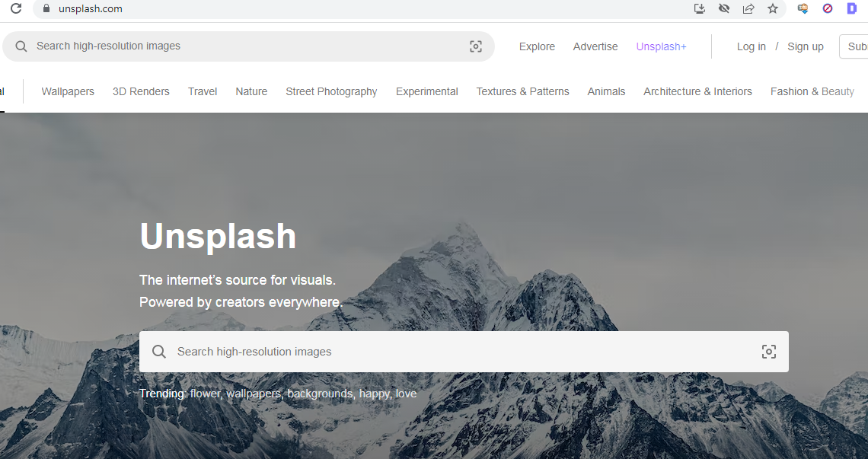
Task: Click the share page icon
Action: click(748, 8)
